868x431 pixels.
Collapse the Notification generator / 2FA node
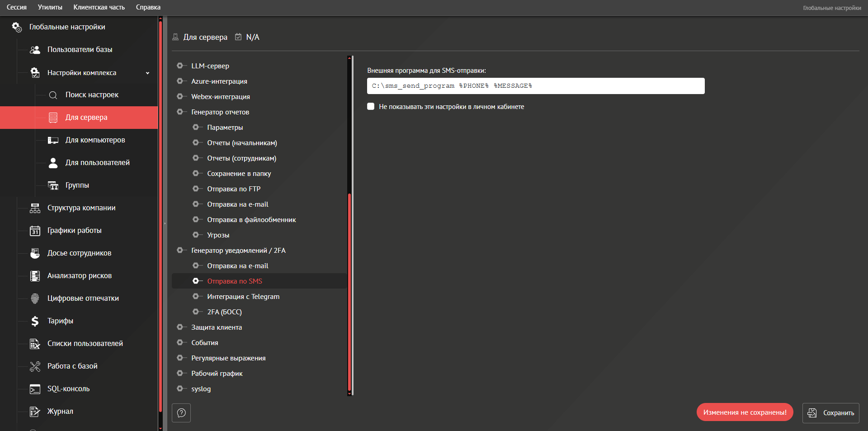point(180,251)
